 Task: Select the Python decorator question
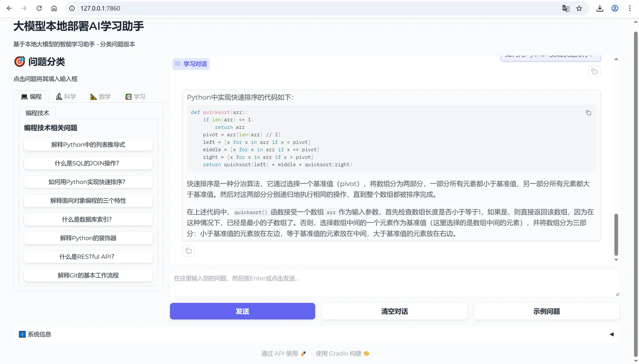tap(88, 238)
